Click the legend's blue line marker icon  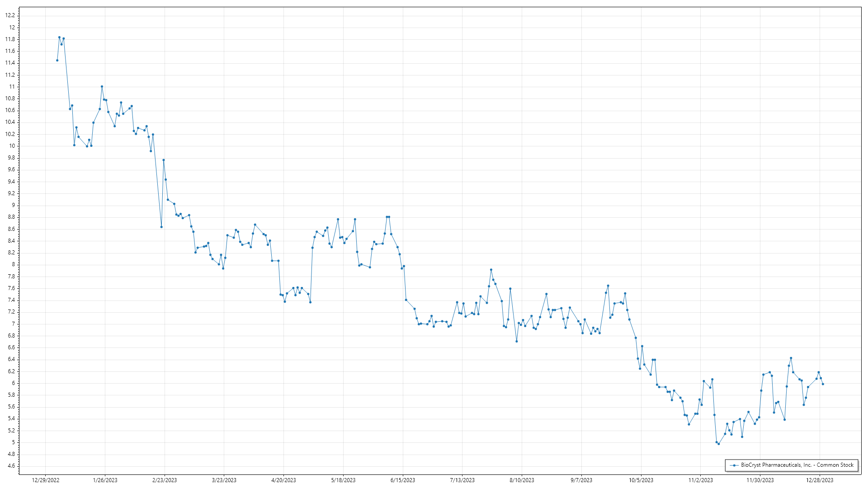(734, 465)
